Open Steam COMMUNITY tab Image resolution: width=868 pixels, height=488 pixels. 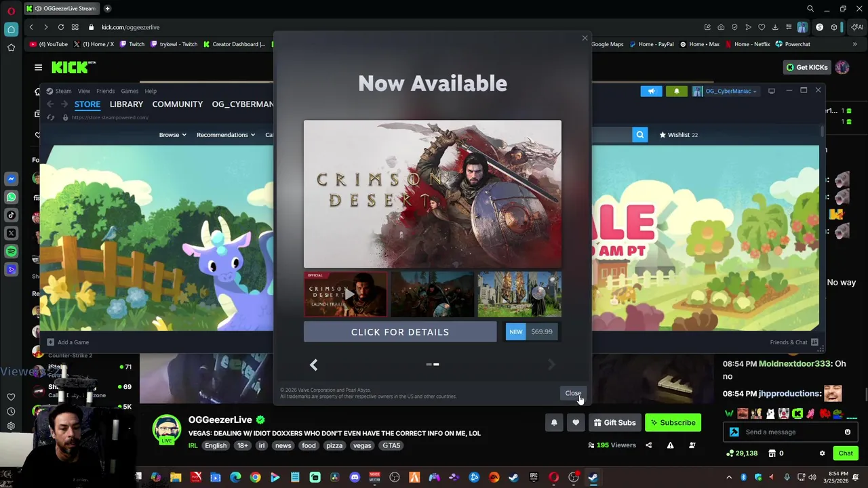click(178, 104)
